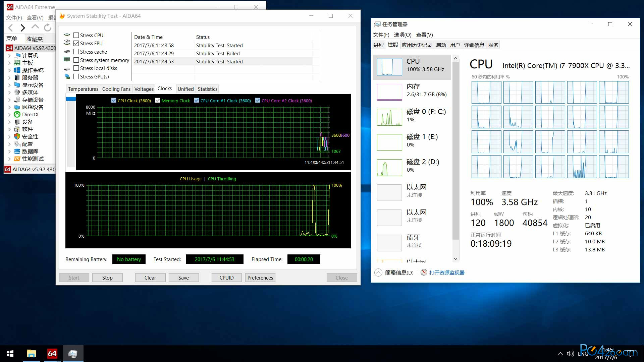This screenshot has width=644, height=362.
Task: Click the Stop button
Action: pyautogui.click(x=107, y=278)
